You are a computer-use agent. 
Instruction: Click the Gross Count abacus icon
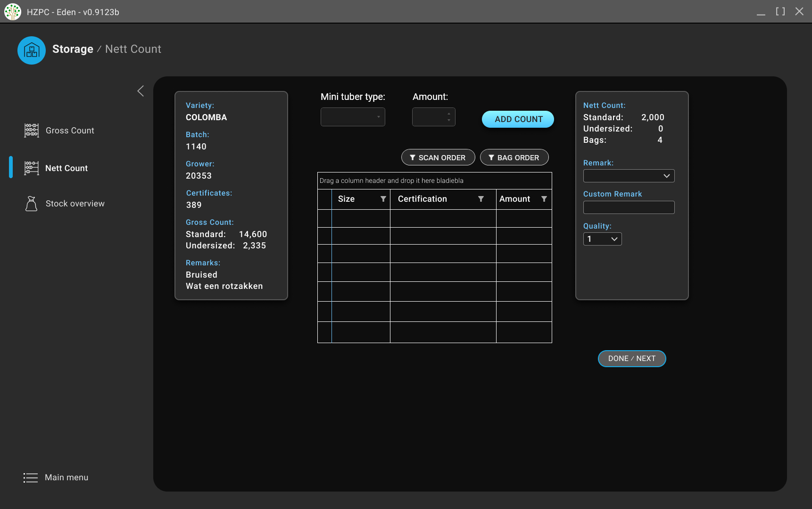[32, 131]
